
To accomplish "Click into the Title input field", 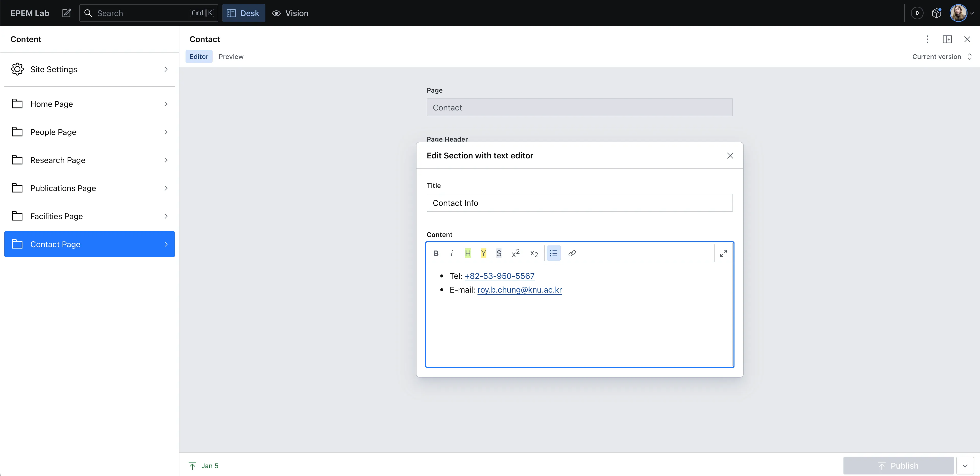I will tap(579, 203).
